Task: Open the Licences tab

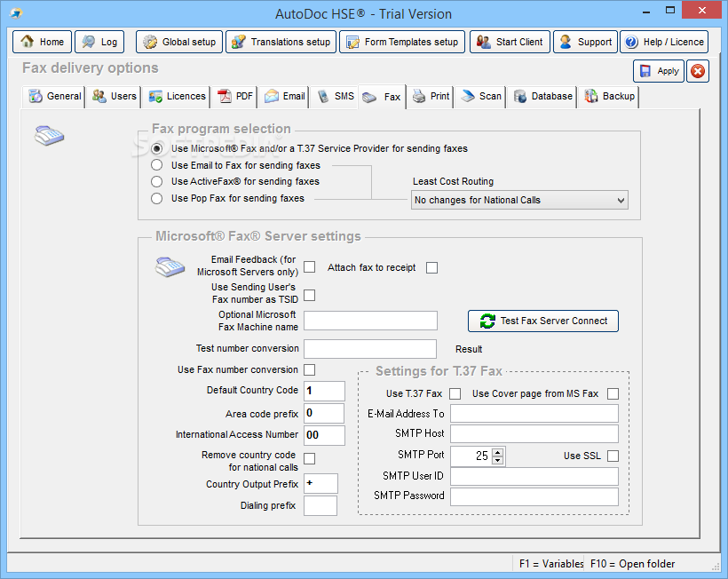Action: (177, 97)
